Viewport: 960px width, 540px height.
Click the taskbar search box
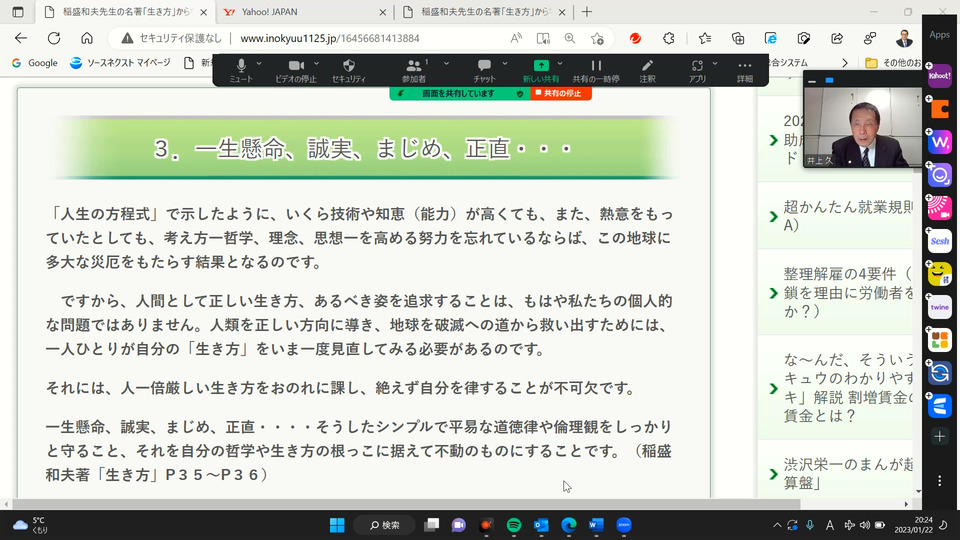tap(385, 525)
